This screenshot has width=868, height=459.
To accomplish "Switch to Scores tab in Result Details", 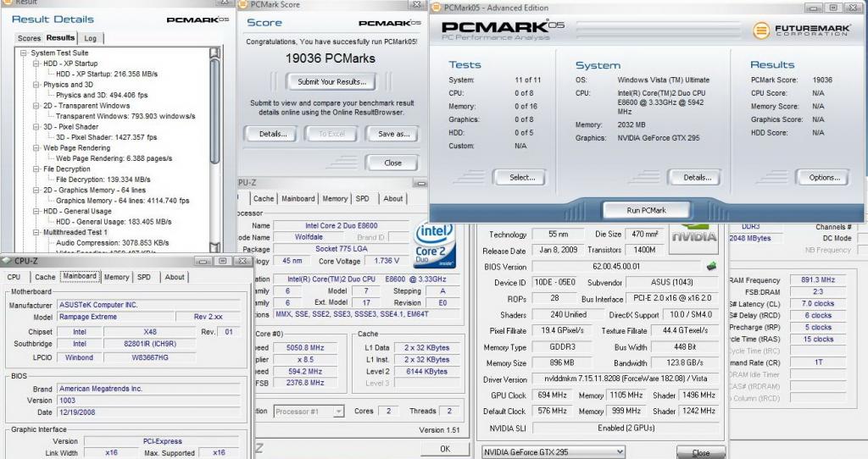I will tap(29, 38).
